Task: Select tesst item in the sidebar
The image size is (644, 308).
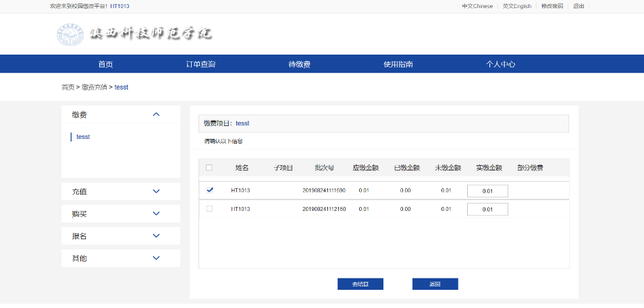Action: coord(83,137)
